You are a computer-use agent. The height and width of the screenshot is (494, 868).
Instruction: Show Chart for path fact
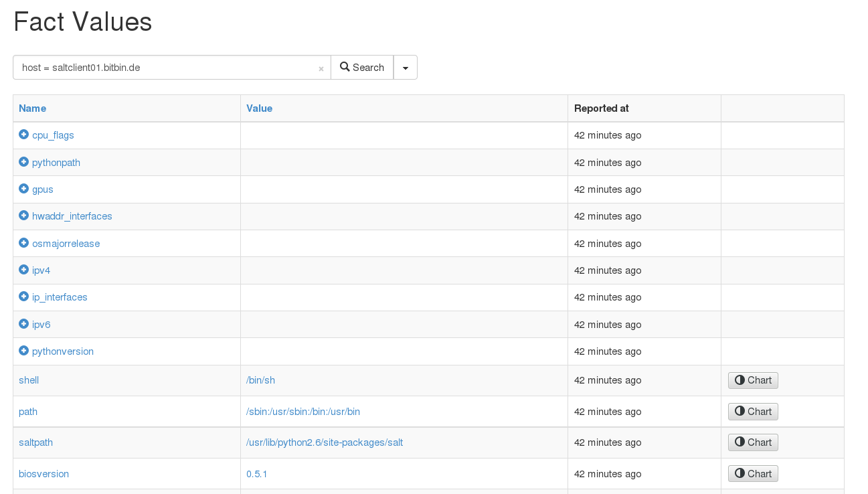click(x=753, y=412)
